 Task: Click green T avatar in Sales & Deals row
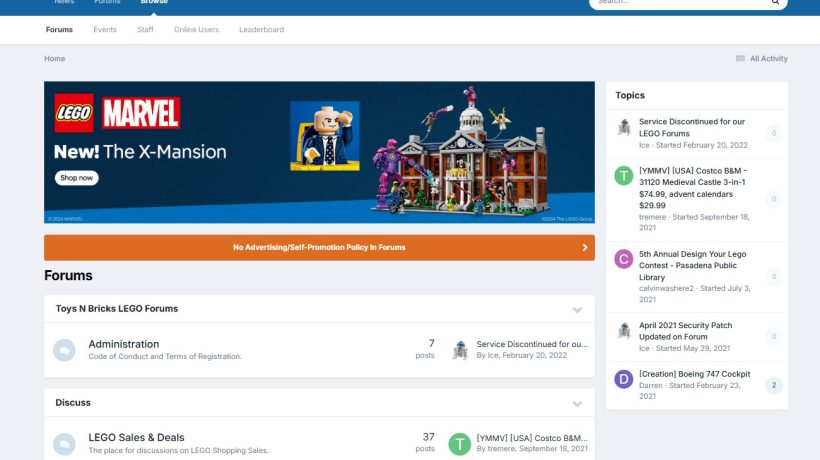click(x=460, y=444)
